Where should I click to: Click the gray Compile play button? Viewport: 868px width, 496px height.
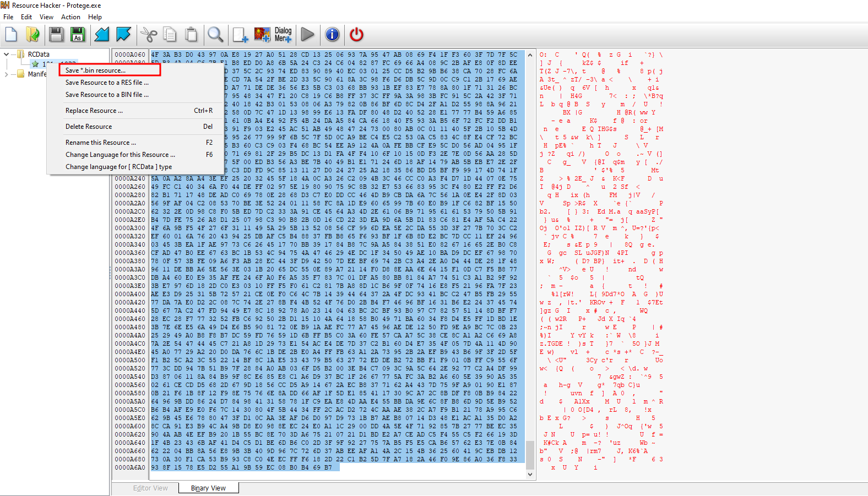[308, 35]
